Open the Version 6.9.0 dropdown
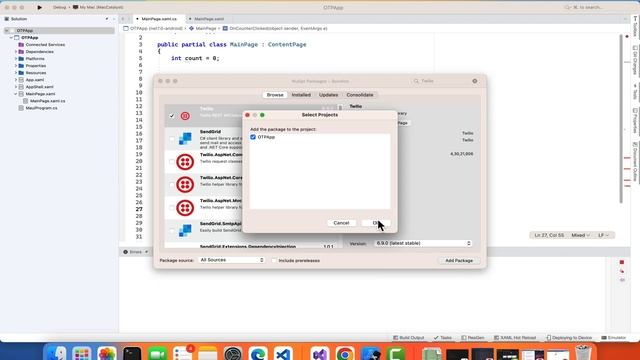 [x=423, y=243]
